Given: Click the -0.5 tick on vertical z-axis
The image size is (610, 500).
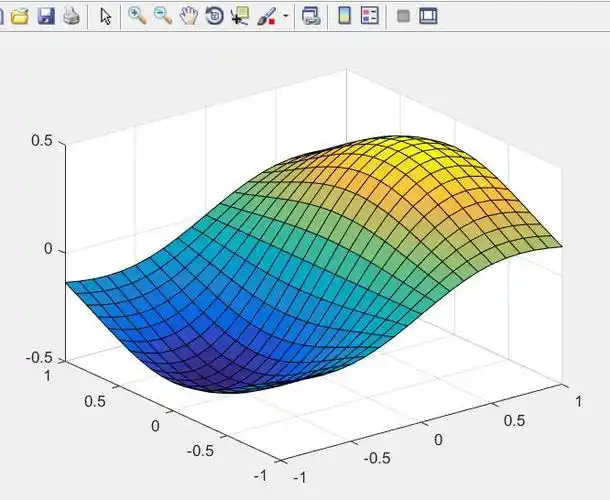Looking at the screenshot, I should click(37, 358).
